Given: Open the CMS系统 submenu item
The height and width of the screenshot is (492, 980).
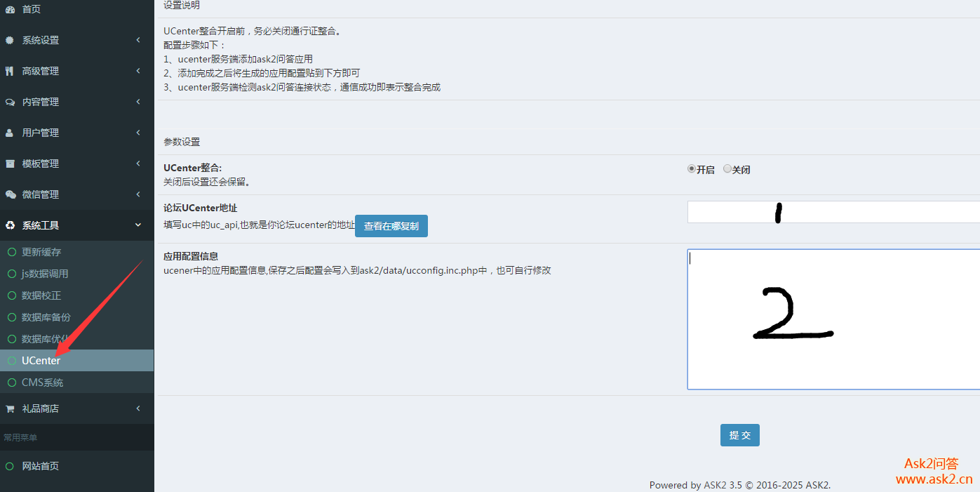Looking at the screenshot, I should click(x=42, y=383).
